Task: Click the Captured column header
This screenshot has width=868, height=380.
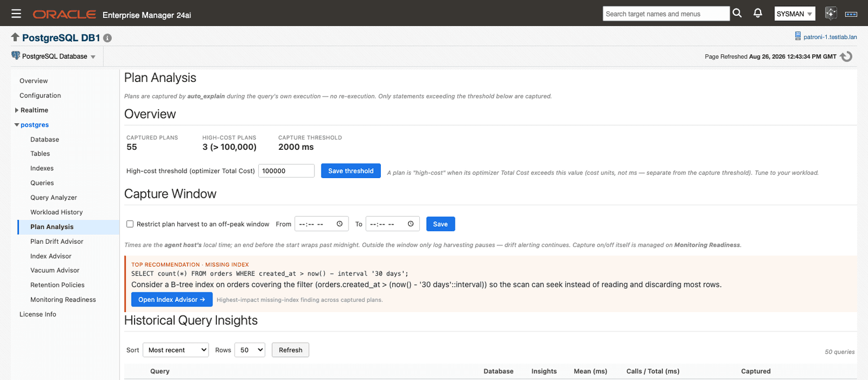Action: [x=756, y=372]
